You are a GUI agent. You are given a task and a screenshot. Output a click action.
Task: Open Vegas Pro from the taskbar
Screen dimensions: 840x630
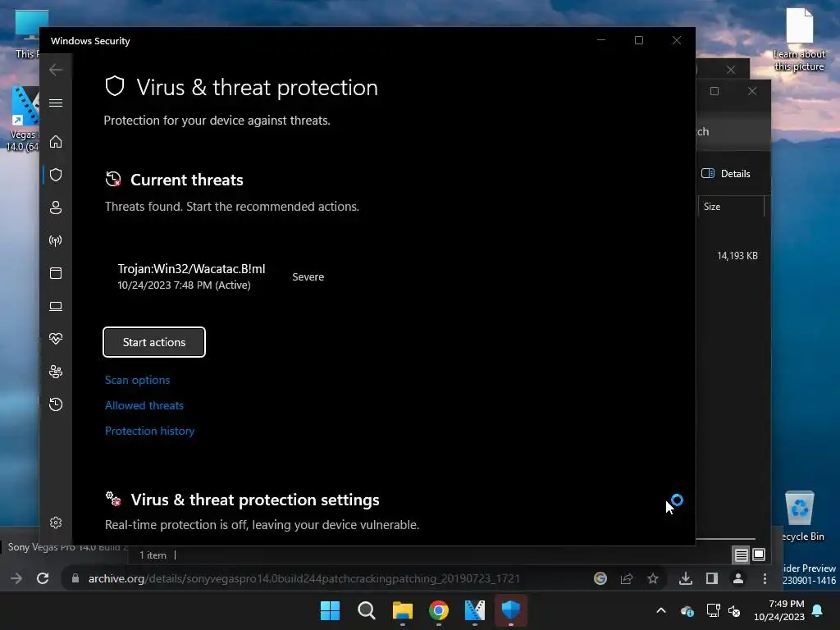click(x=475, y=610)
